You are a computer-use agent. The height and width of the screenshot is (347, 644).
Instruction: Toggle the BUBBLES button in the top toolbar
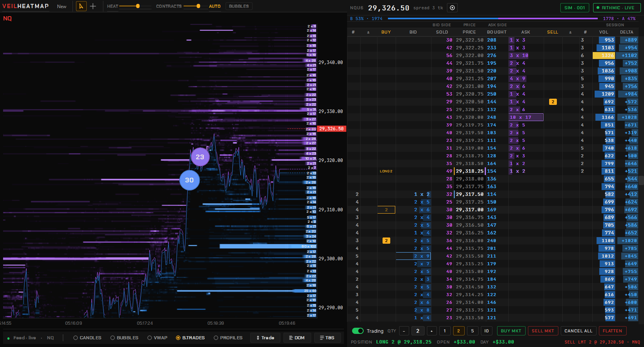click(239, 6)
